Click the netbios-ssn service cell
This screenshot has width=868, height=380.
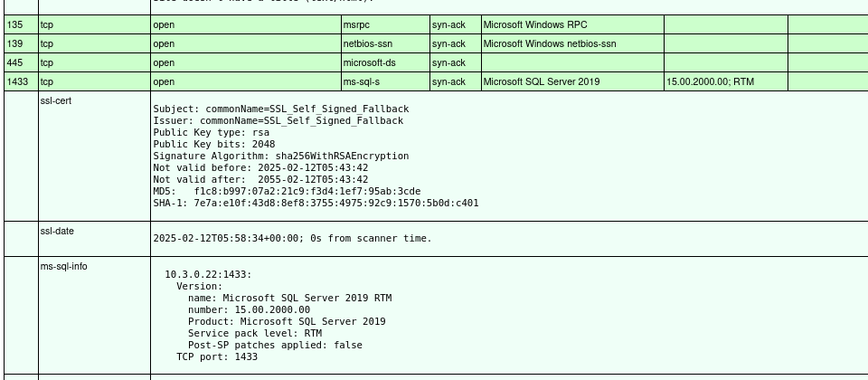[x=367, y=43]
